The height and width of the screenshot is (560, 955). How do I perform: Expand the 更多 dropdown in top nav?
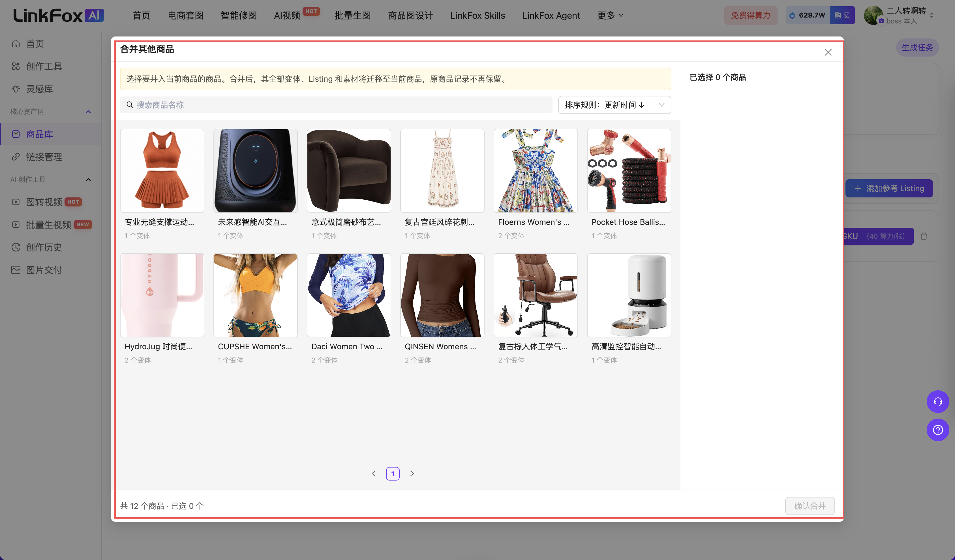pyautogui.click(x=610, y=16)
